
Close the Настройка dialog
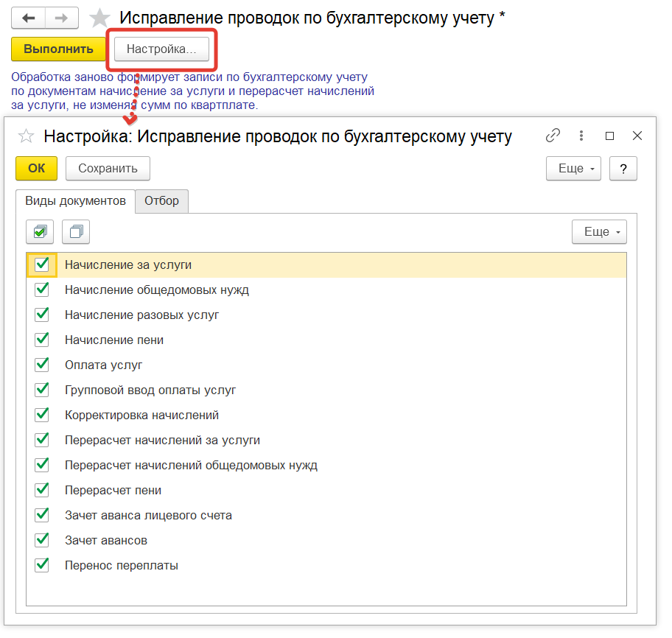637,136
